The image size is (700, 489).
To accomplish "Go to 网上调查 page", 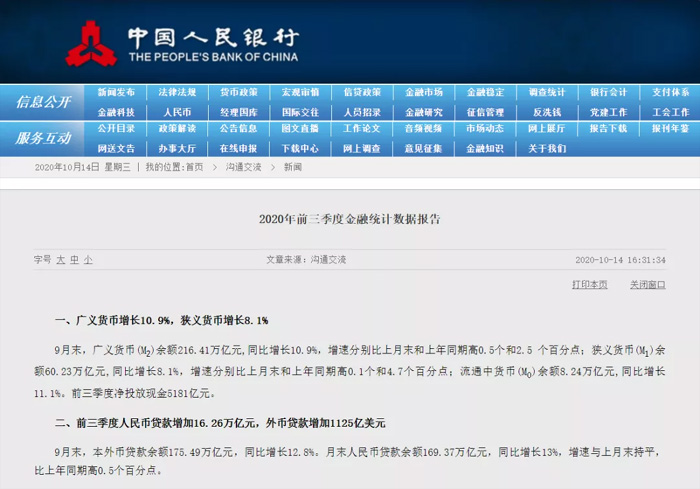I will pos(362,148).
